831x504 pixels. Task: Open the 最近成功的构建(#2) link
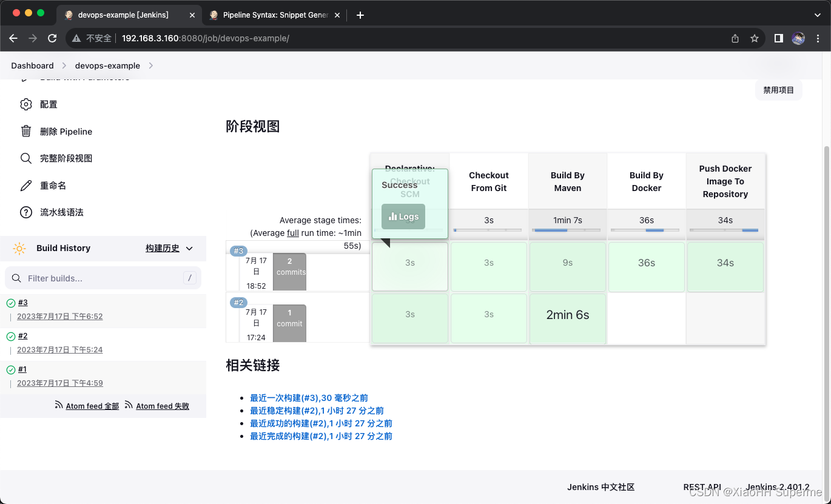pos(321,423)
